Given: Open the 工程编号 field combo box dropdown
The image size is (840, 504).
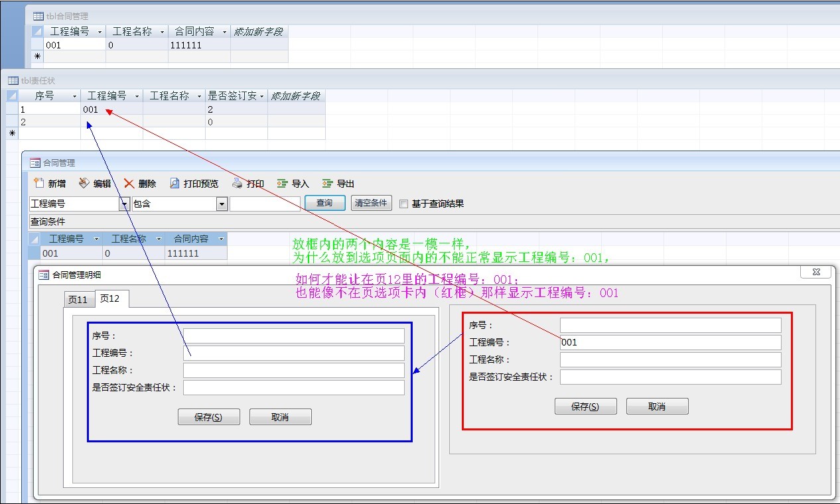Looking at the screenshot, I should pos(124,204).
